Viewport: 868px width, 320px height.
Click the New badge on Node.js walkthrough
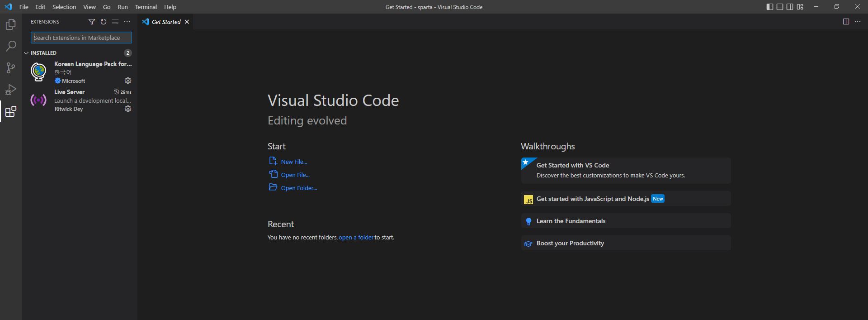click(658, 199)
